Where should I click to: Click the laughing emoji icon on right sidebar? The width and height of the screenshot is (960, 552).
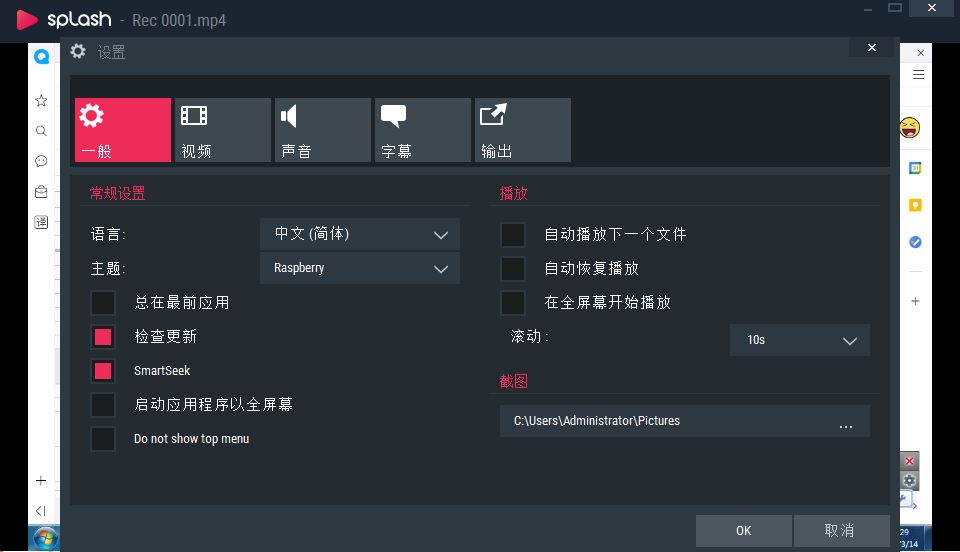click(909, 128)
